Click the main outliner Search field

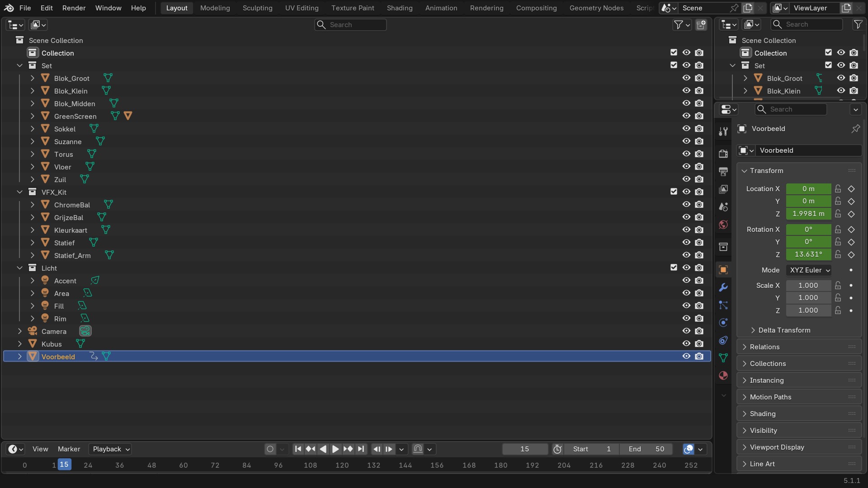click(x=350, y=25)
